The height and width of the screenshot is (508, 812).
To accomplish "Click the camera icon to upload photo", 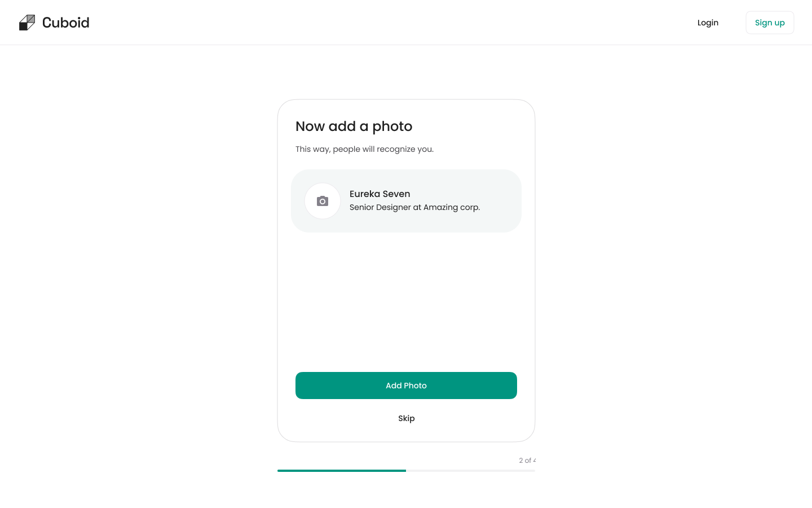I will (323, 201).
